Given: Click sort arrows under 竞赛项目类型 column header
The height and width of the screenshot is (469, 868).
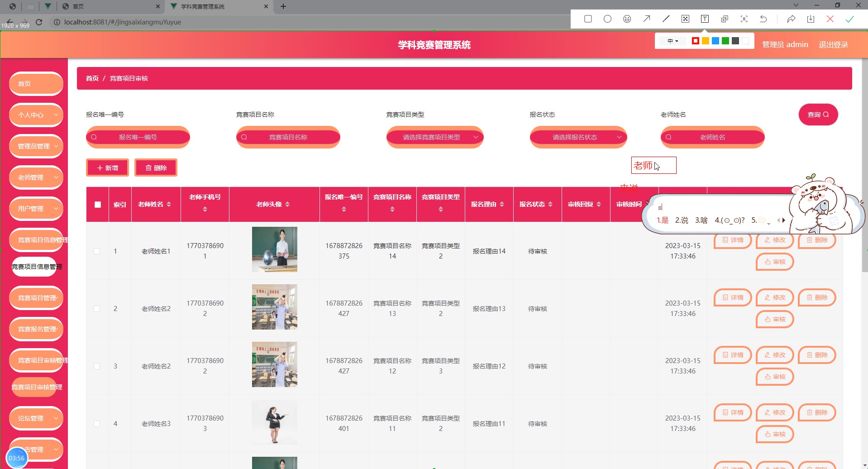Looking at the screenshot, I should point(441,209).
